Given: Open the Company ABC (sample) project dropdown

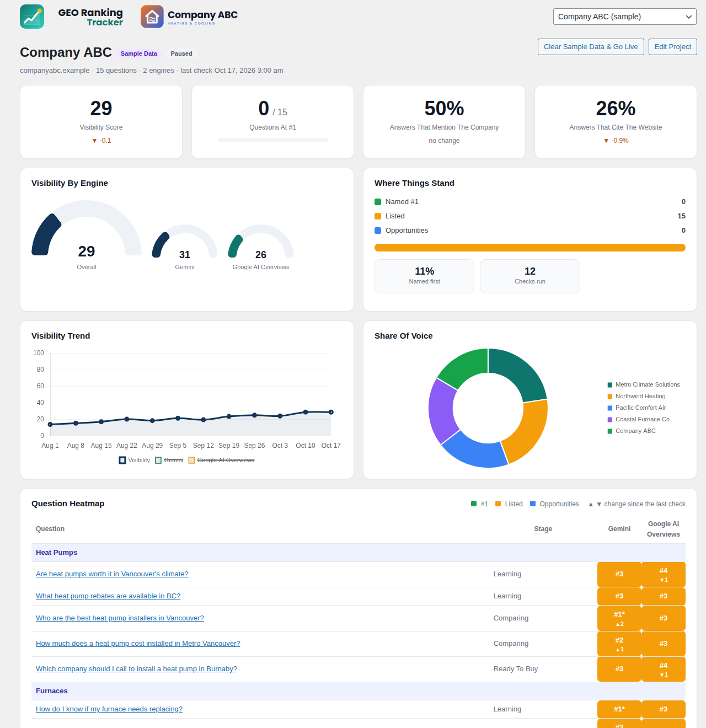Looking at the screenshot, I should coord(624,17).
